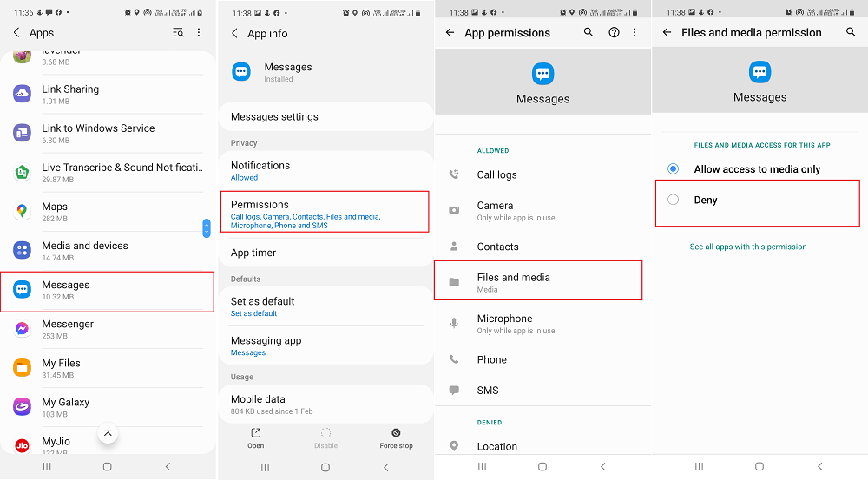Image resolution: width=868 pixels, height=480 pixels.
Task: Tap the Location pin icon under Denied
Action: [x=454, y=445]
